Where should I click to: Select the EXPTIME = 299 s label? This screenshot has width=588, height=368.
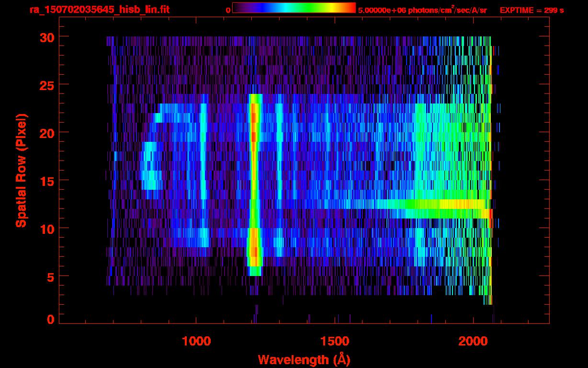pos(531,10)
